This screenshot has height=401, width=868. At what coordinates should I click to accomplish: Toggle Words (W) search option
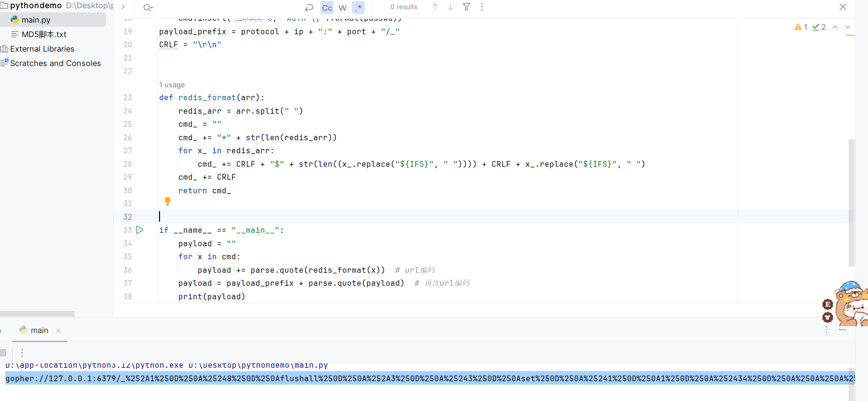[x=343, y=8]
